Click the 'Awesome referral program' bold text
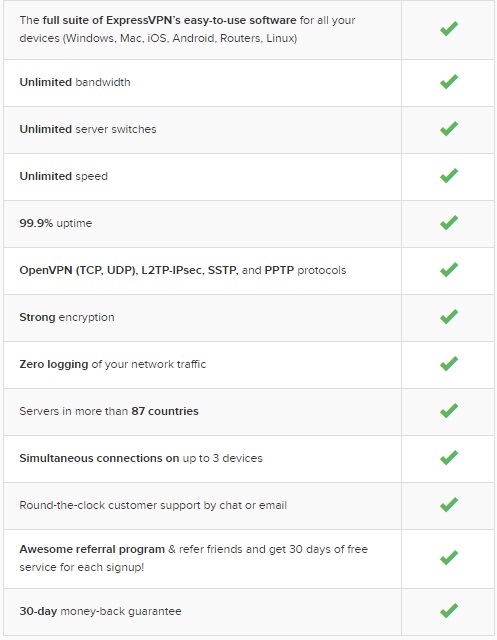The image size is (497, 640). tap(92, 549)
